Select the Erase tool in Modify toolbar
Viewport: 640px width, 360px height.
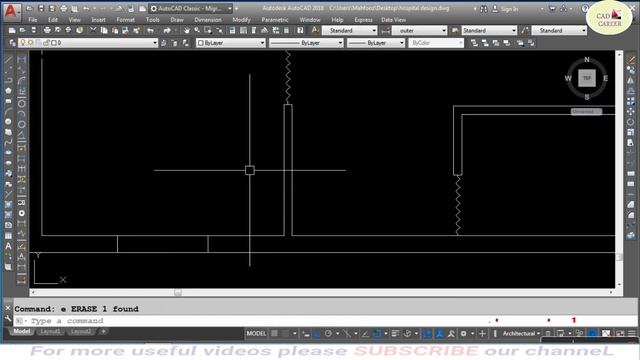(631, 60)
